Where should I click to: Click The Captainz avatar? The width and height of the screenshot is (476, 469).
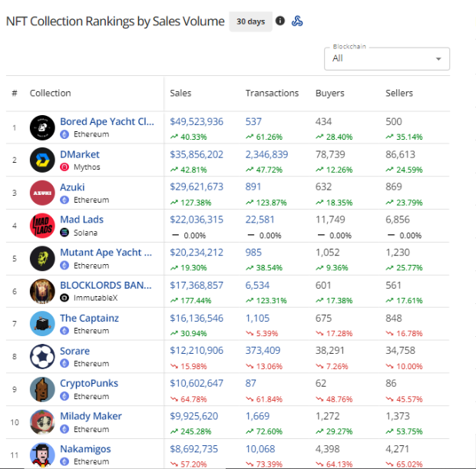coord(42,324)
